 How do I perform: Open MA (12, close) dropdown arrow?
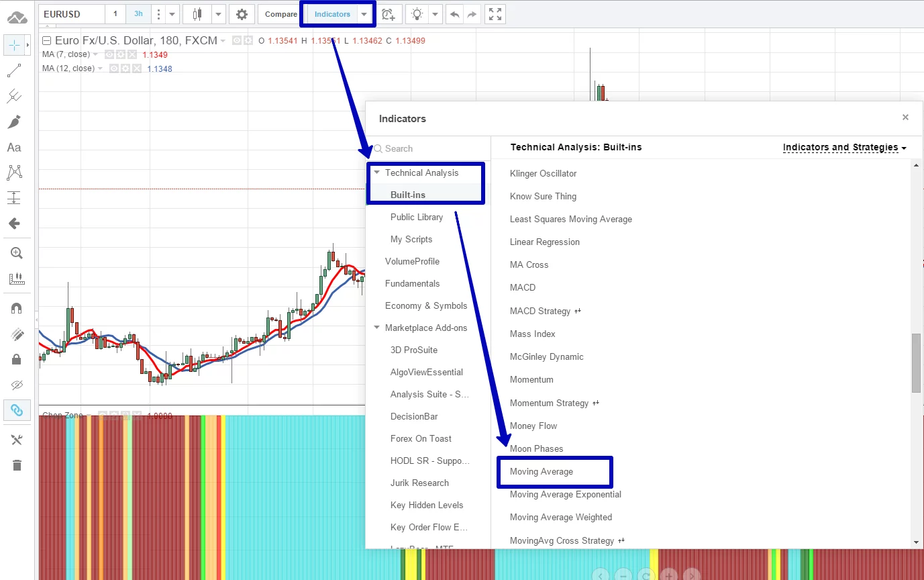click(x=100, y=68)
